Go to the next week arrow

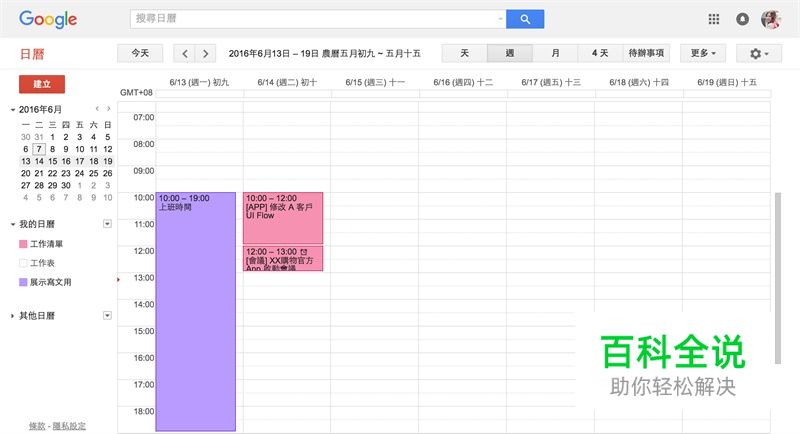(x=205, y=54)
